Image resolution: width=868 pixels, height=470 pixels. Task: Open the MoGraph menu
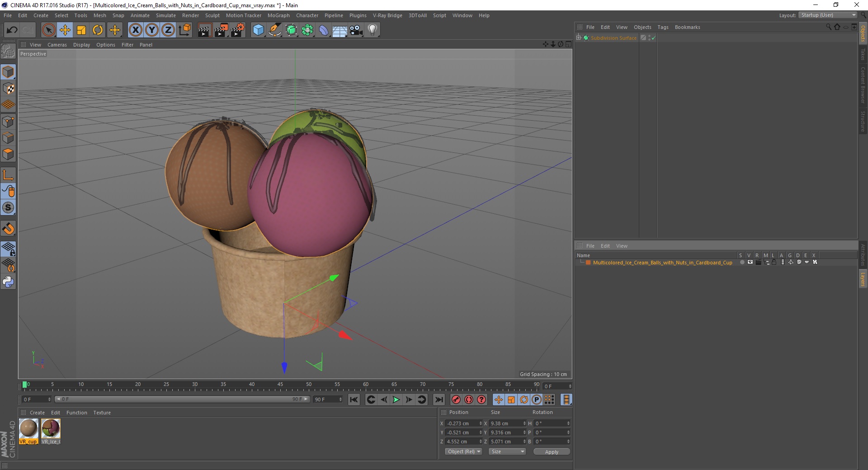click(278, 15)
